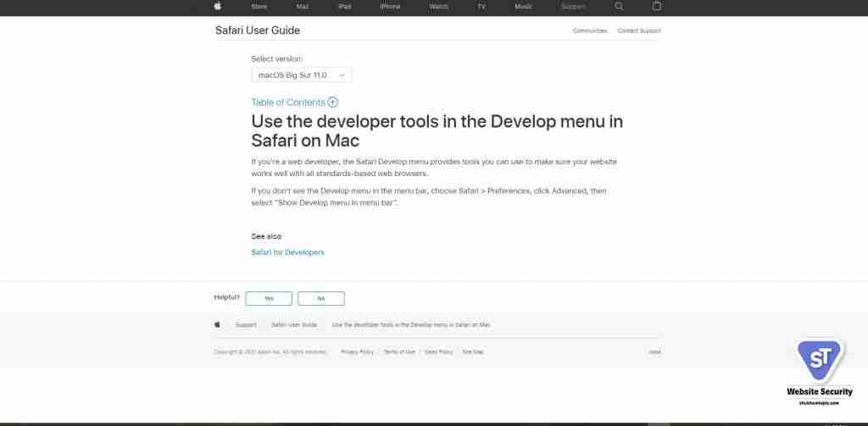Viewport: 868px width, 426px height.
Task: Open the Privacy Policy footer link
Action: (357, 351)
